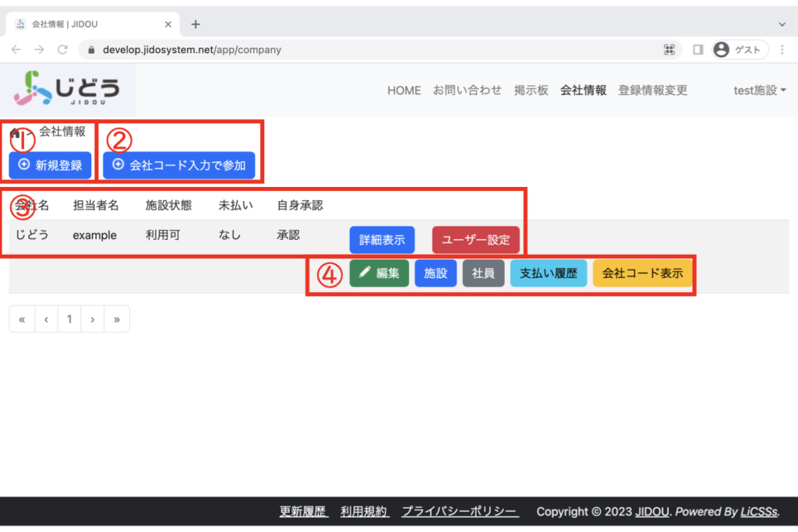Viewport: 798px width, 532px height.
Task: Click the yellow 会社コード表示 button
Action: point(642,273)
